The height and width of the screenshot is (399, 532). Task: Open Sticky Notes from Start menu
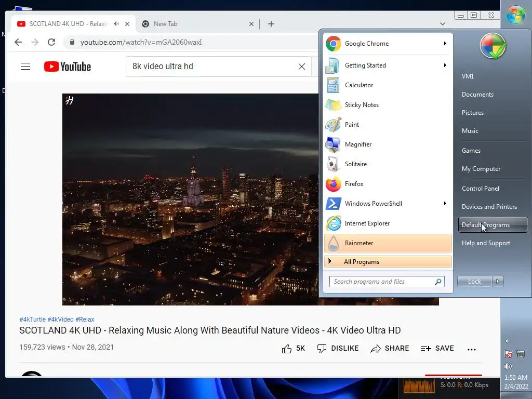pos(388,105)
